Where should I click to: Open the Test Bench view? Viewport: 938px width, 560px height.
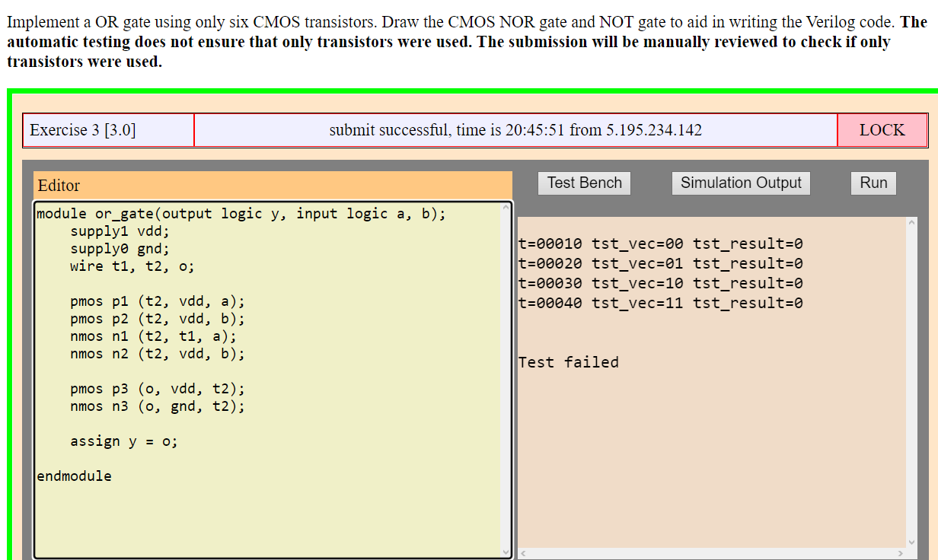[x=583, y=183]
